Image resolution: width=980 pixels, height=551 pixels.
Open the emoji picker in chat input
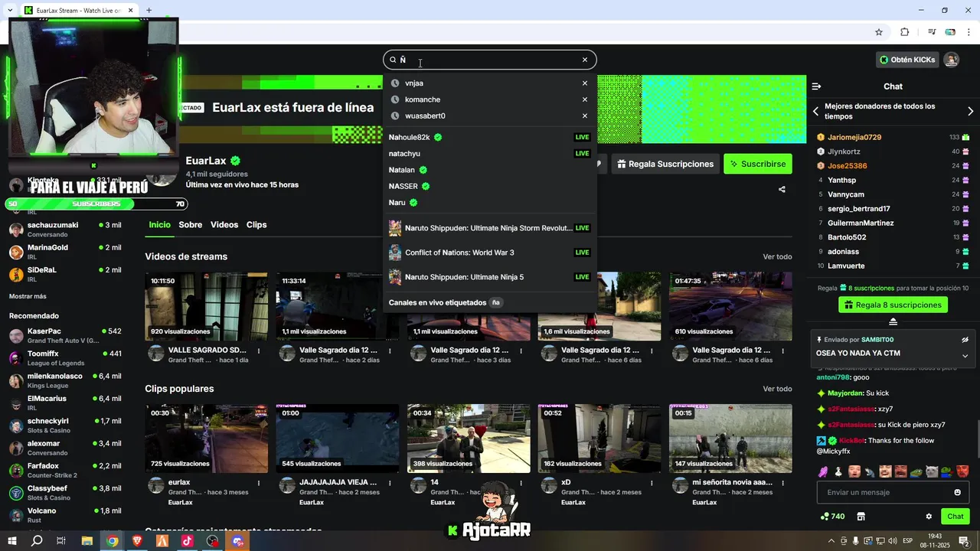[957, 493]
